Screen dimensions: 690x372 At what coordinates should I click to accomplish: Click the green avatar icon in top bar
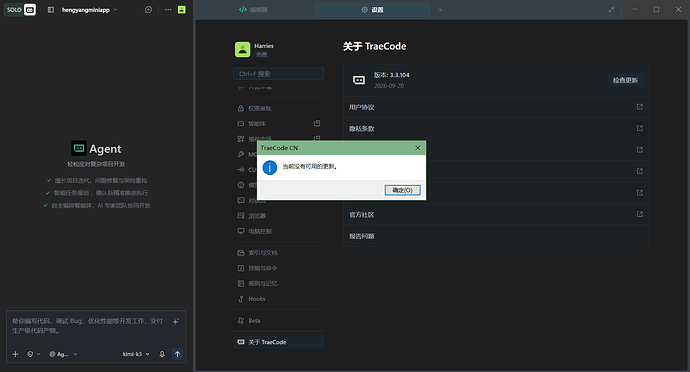coord(181,10)
